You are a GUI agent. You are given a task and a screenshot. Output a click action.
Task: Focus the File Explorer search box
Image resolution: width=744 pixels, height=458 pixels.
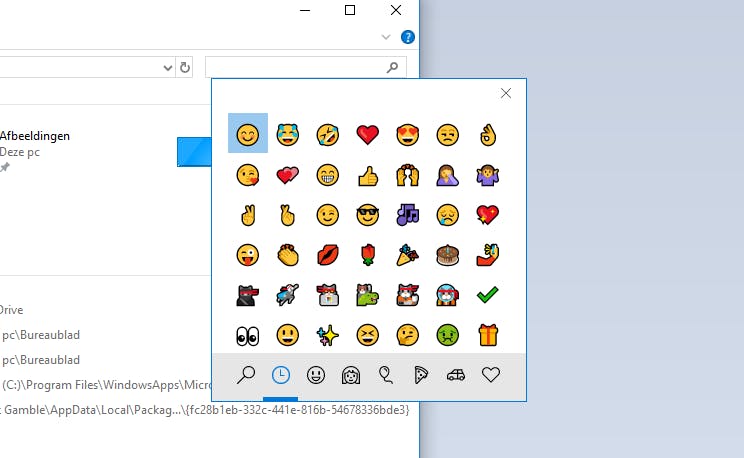pyautogui.click(x=306, y=67)
